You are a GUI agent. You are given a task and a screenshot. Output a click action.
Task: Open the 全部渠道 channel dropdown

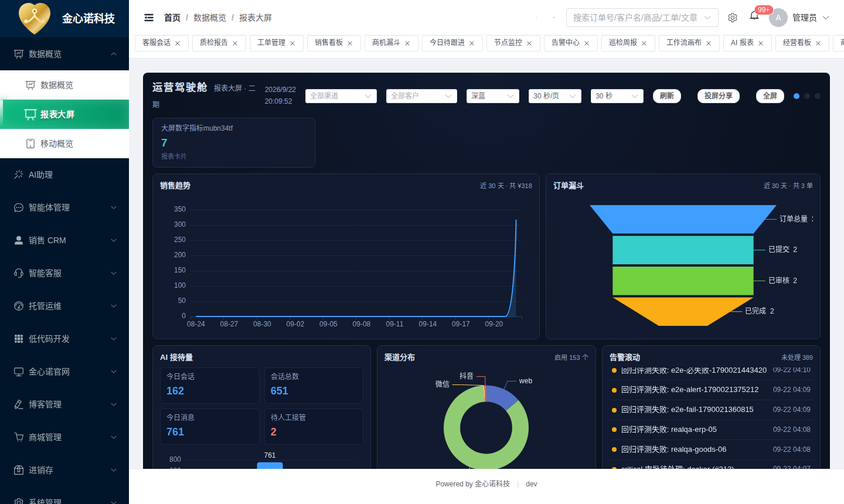point(341,96)
